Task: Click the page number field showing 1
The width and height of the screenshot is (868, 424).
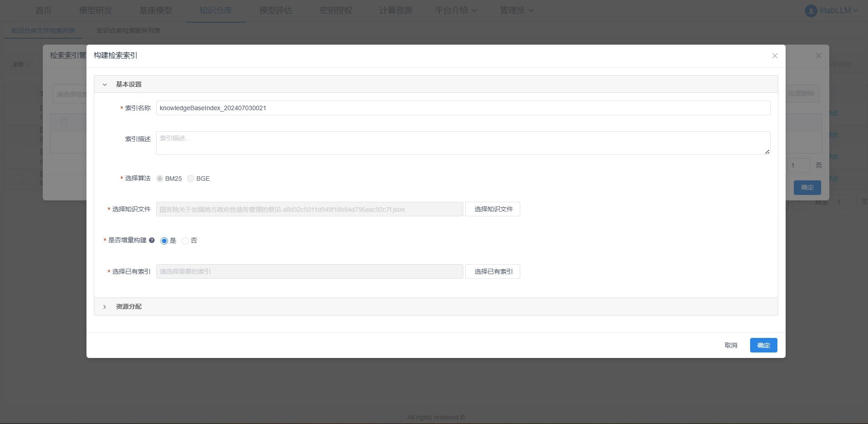Action: 799,165
